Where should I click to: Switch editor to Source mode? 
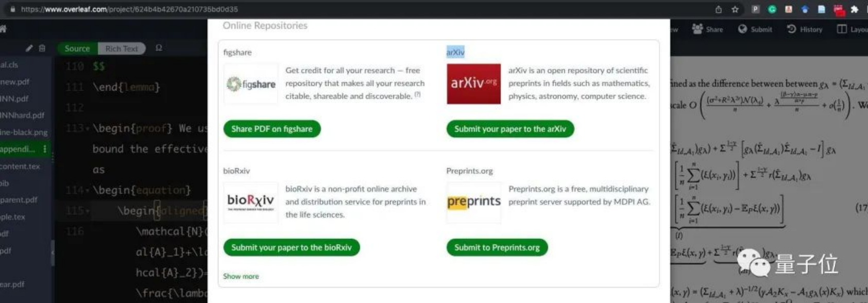point(77,48)
